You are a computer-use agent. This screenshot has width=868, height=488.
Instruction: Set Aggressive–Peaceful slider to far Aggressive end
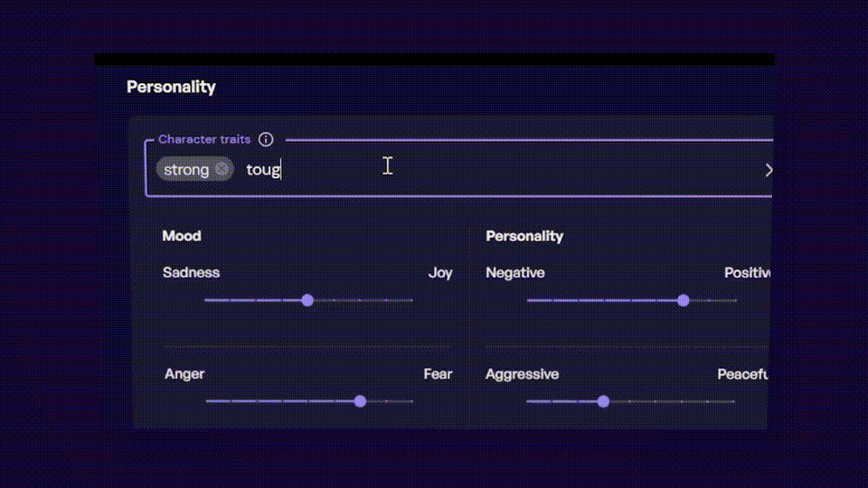pos(527,401)
